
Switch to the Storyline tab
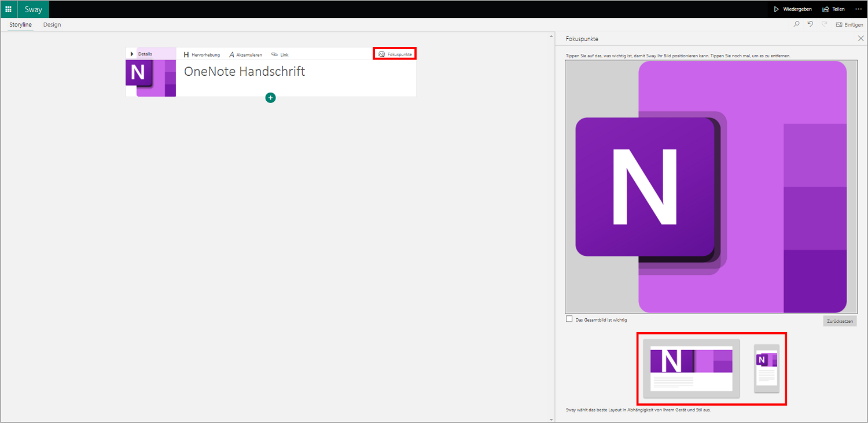(21, 25)
